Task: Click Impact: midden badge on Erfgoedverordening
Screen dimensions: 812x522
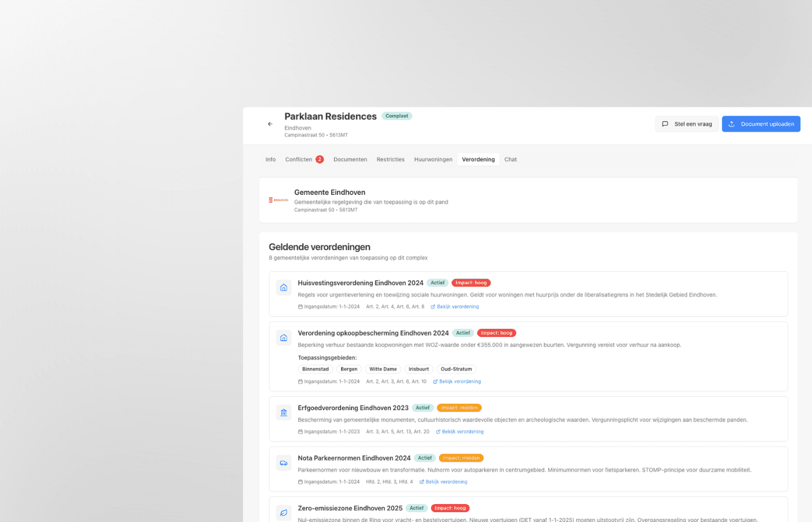Action: click(459, 408)
